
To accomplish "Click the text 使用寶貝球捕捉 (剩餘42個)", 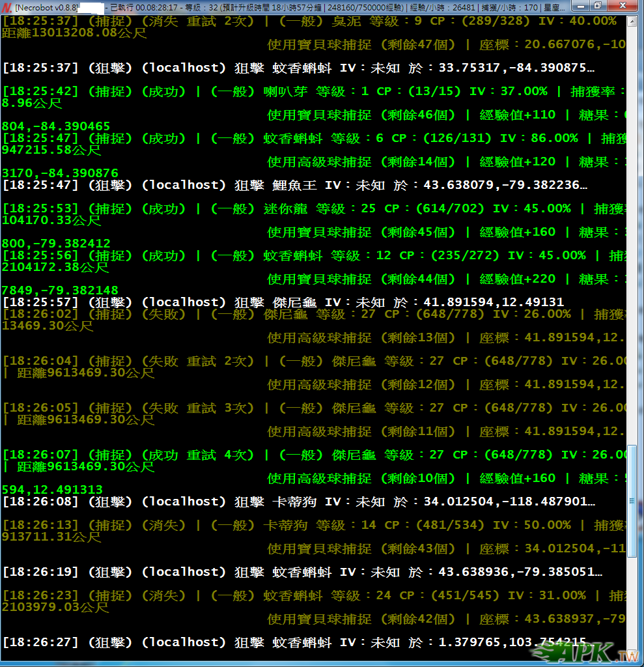I will 361,619.
